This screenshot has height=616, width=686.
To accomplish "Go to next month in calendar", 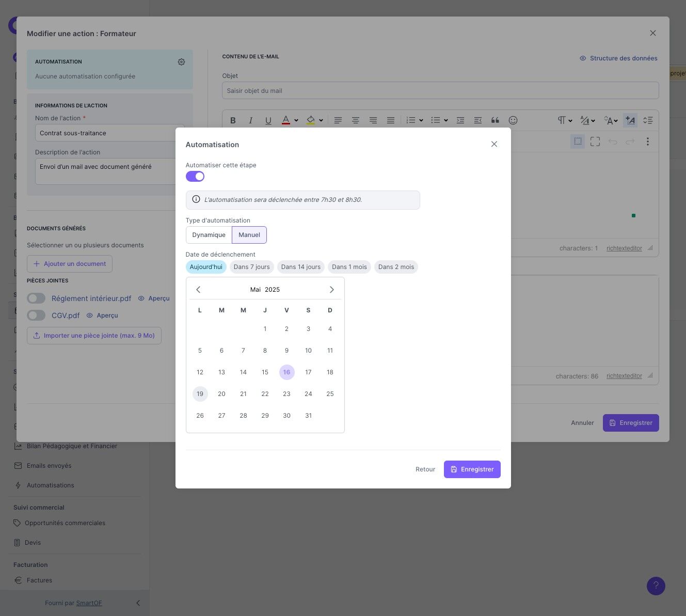I will coord(332,290).
